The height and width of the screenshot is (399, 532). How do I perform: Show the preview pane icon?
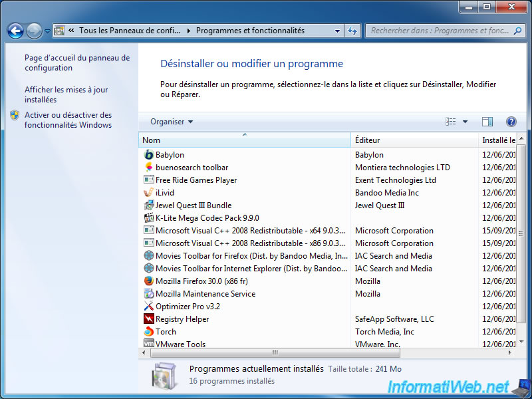point(487,122)
